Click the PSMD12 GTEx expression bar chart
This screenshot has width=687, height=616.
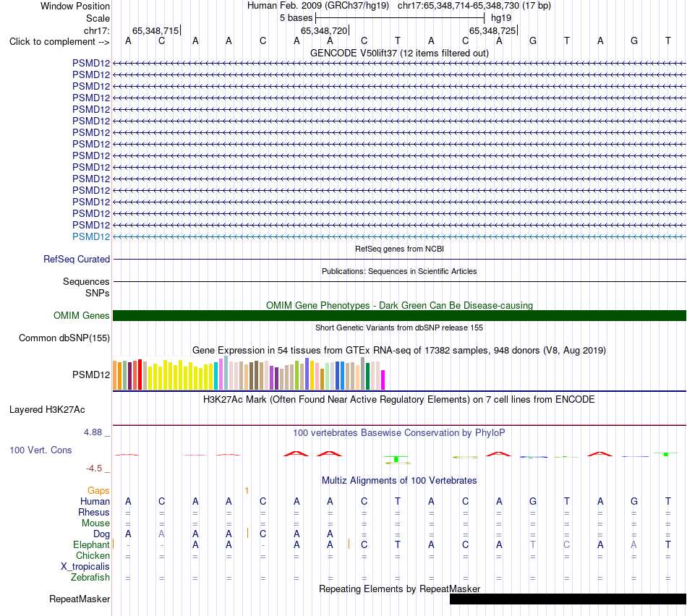coord(249,373)
